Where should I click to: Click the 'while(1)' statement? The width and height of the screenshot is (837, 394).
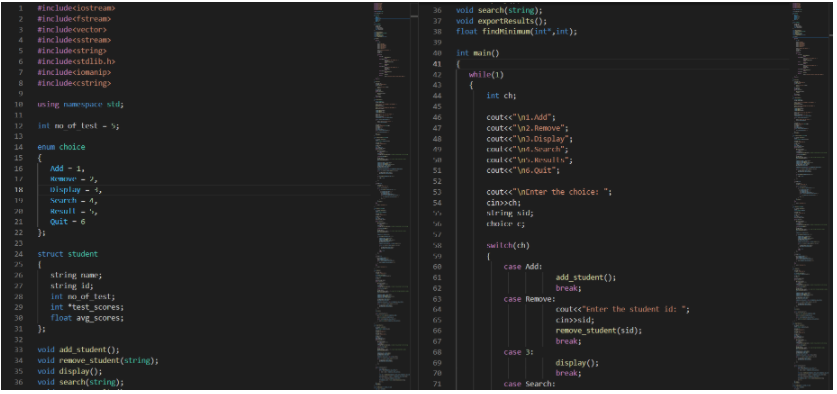tap(486, 75)
